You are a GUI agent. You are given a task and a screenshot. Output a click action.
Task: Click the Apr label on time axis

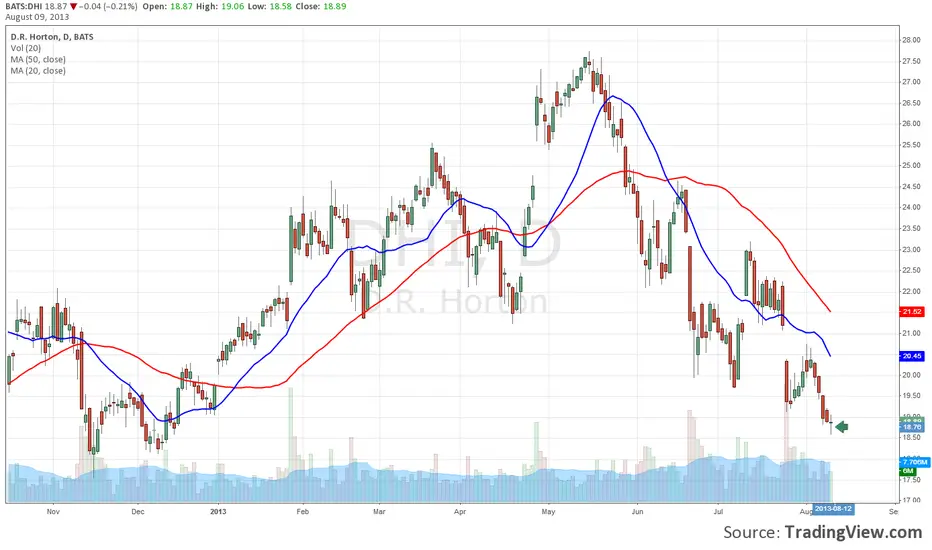click(459, 511)
